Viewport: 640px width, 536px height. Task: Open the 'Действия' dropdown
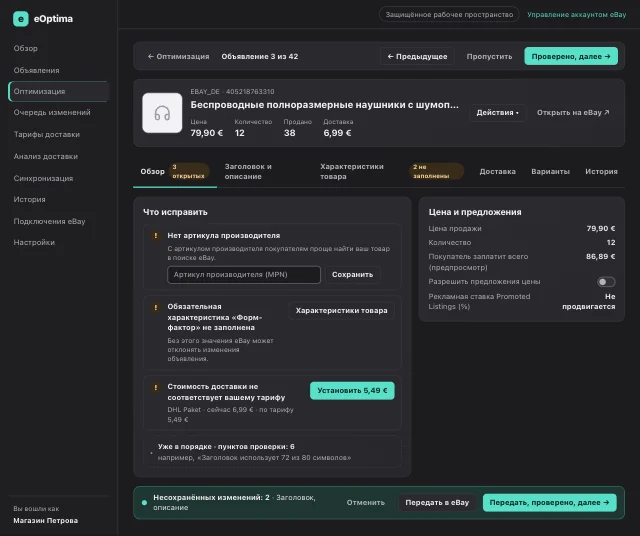coord(497,113)
